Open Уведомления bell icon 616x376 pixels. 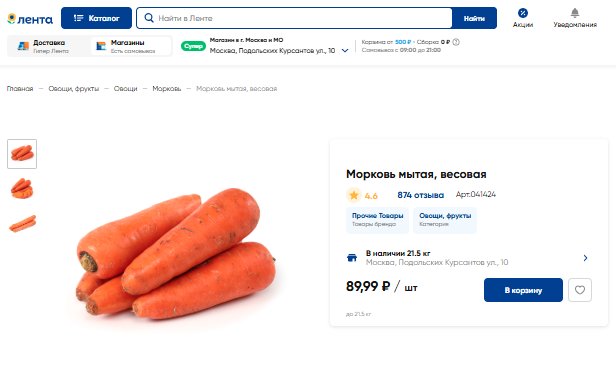[575, 13]
